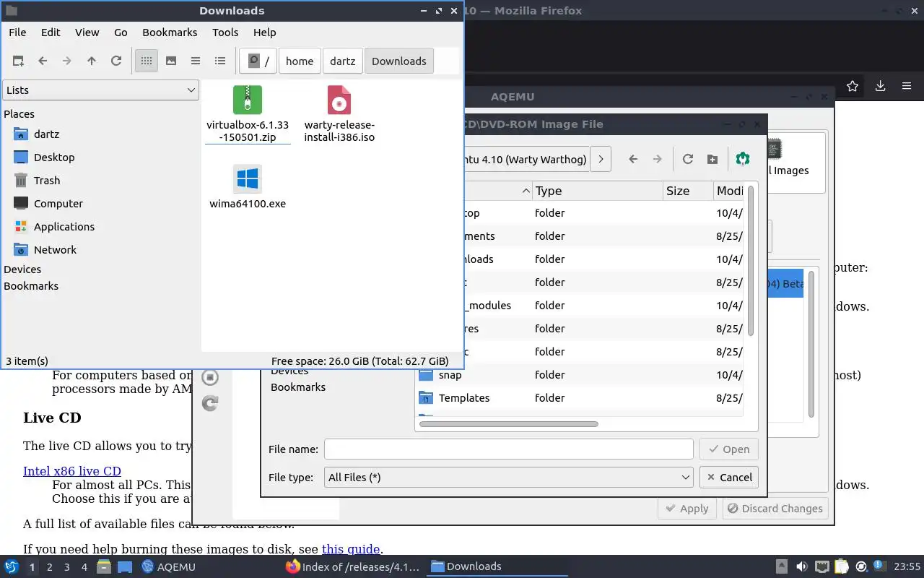This screenshot has height=578, width=924.
Task: Click the Open button in dialog
Action: (x=729, y=449)
